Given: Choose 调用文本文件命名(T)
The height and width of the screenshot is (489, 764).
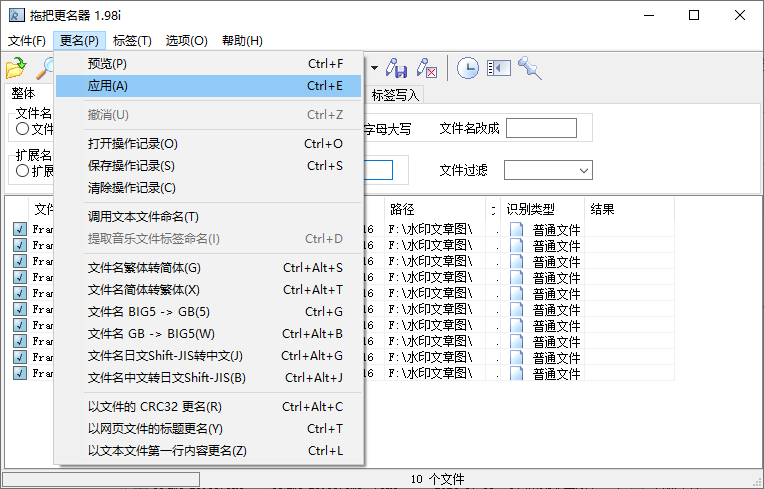Looking at the screenshot, I should coord(209,217).
